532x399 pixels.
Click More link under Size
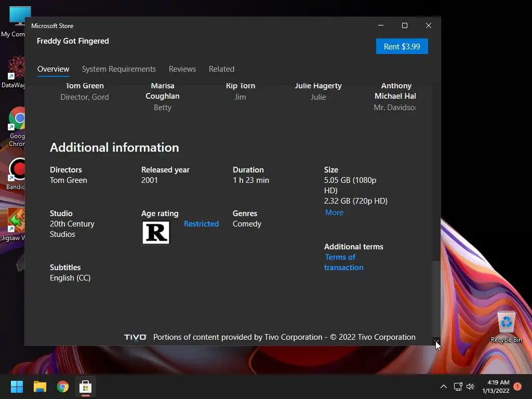point(334,212)
